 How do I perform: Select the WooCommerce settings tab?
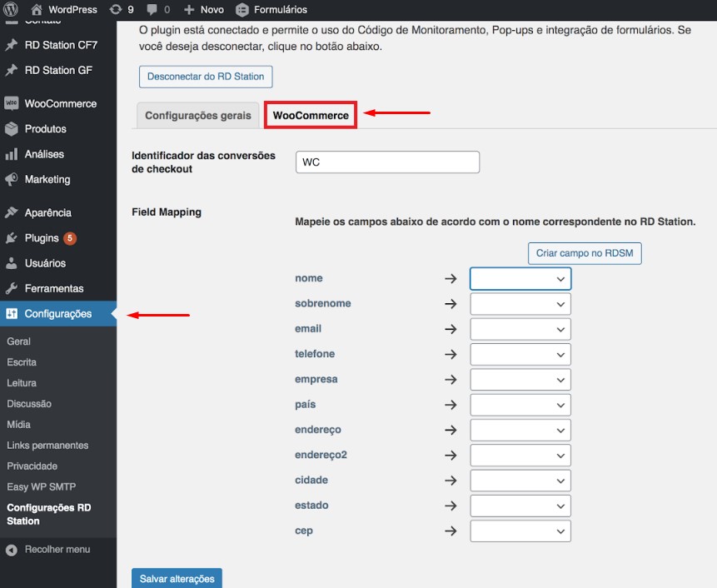(x=311, y=115)
